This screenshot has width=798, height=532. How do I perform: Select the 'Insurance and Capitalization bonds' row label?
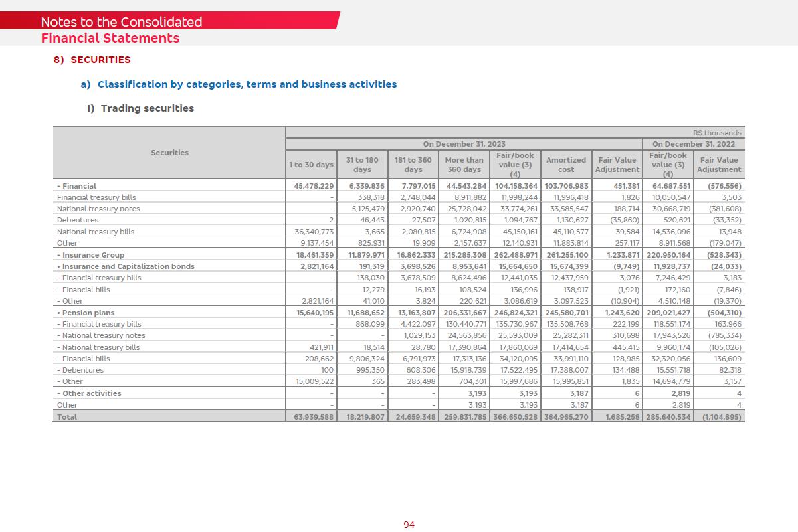pos(128,266)
